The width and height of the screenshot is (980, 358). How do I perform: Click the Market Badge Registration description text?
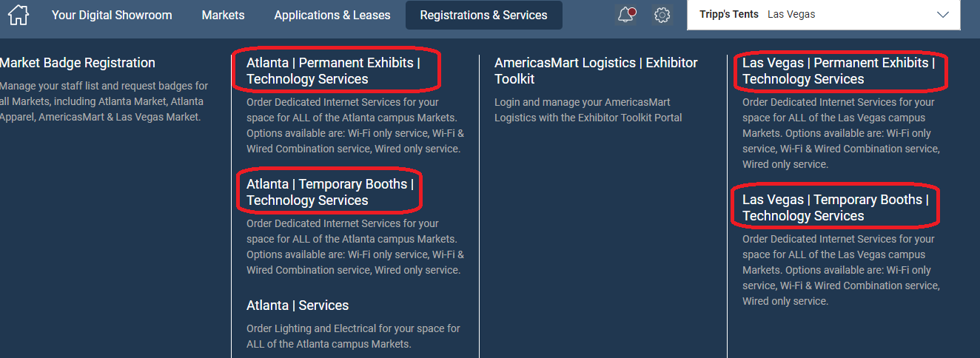coord(104,101)
